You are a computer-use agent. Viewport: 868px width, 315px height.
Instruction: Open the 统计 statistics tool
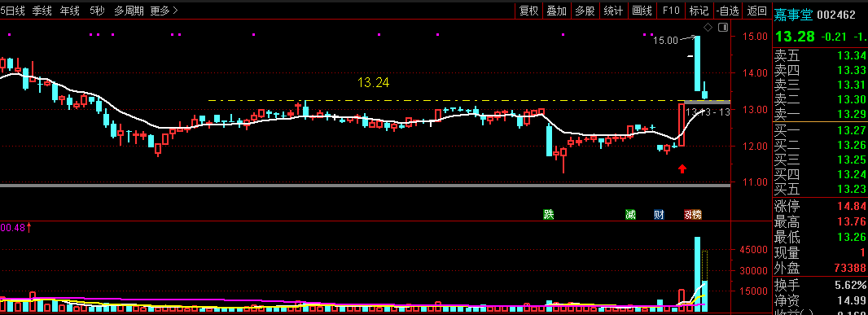(x=613, y=11)
